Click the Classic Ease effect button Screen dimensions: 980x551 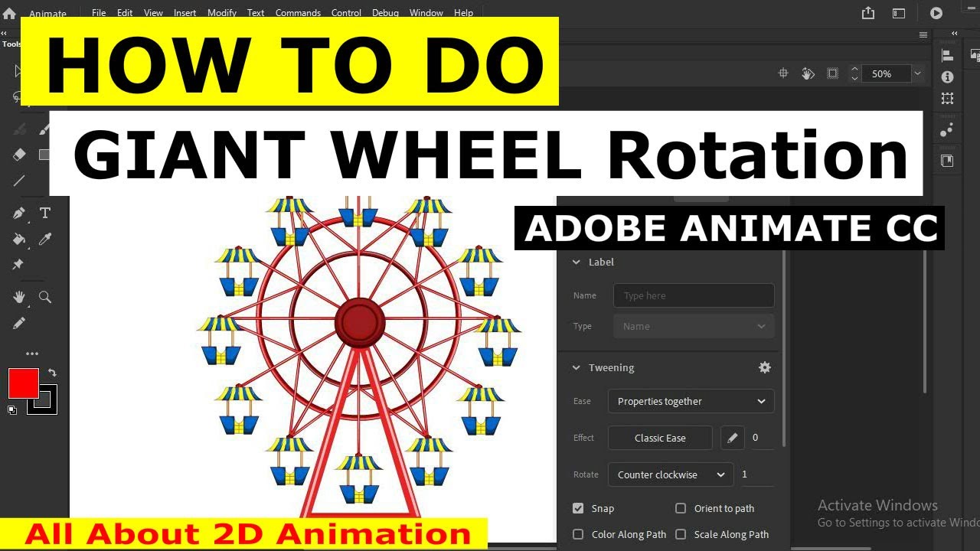660,438
